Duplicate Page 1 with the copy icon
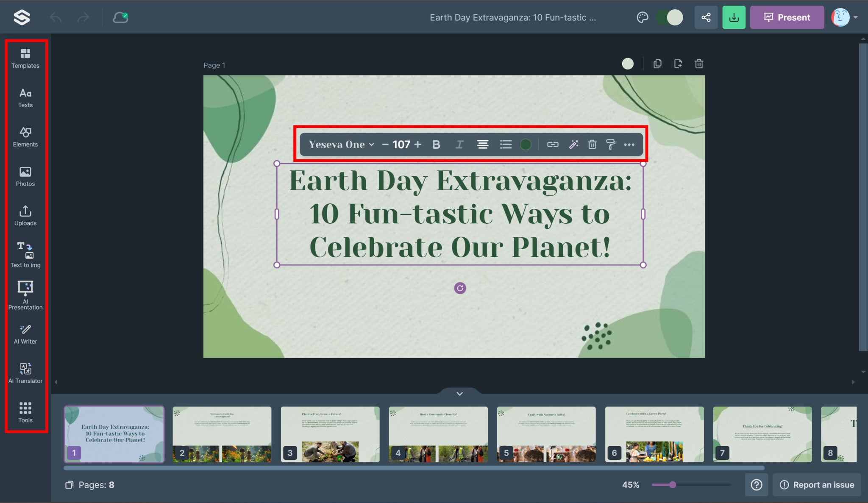Screen dimensions: 868x503 pos(657,64)
